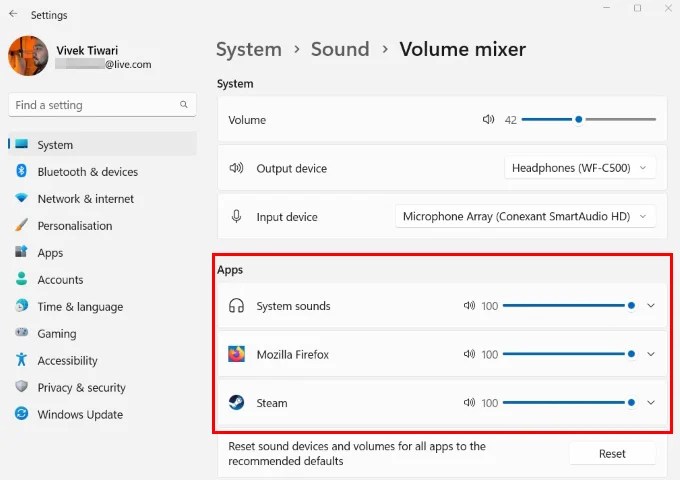Click the Gaming controller icon

[x=21, y=333]
